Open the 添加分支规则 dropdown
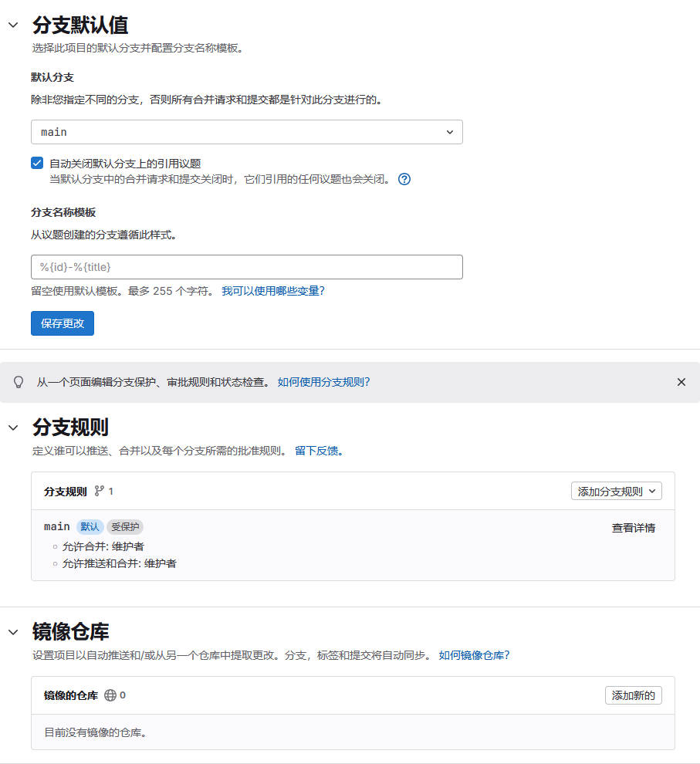Screen dimensions: 700x764 click(x=616, y=491)
